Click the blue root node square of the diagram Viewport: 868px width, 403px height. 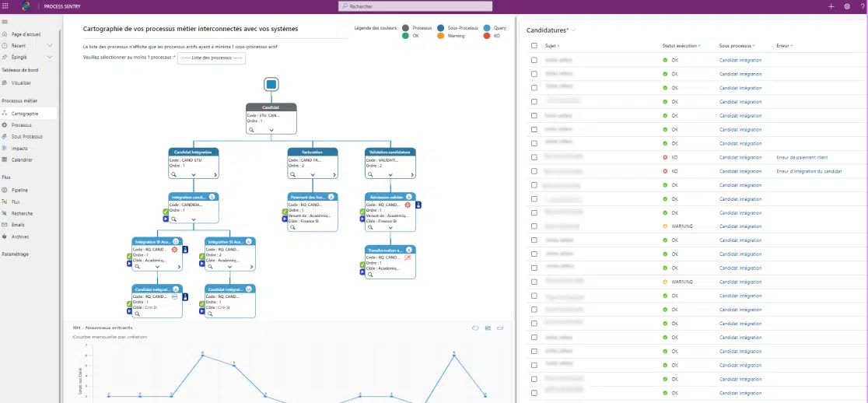[271, 84]
